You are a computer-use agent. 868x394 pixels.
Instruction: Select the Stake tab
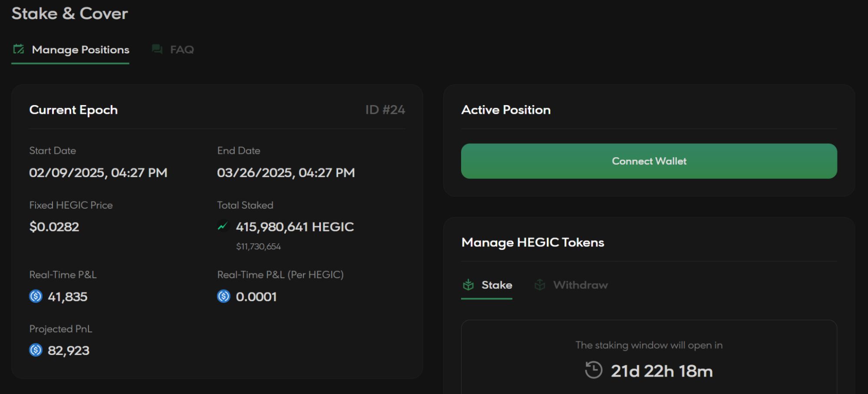click(x=496, y=285)
